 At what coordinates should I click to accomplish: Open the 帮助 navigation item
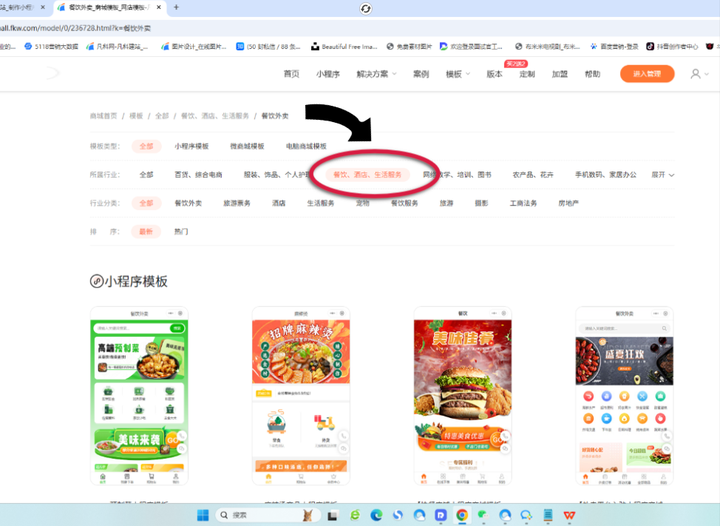click(x=592, y=74)
